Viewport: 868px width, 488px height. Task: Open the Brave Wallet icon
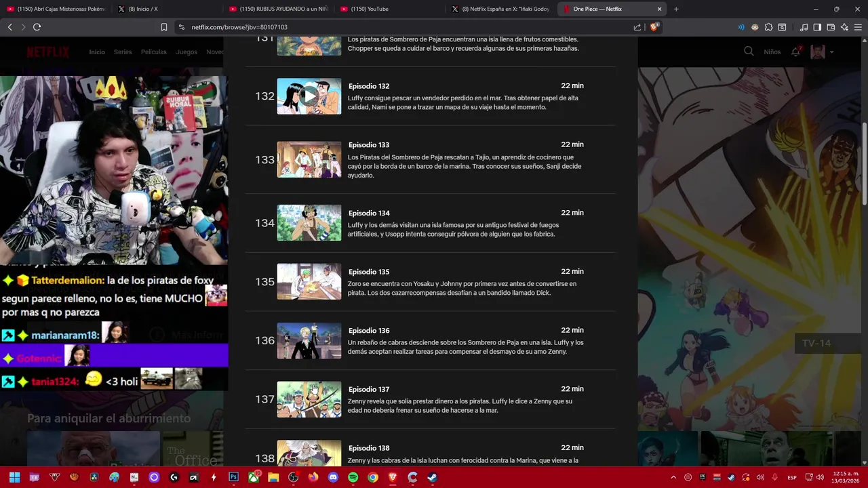coord(831,27)
